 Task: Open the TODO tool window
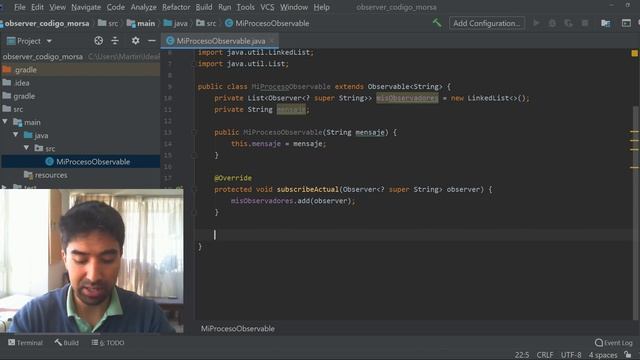[108, 342]
